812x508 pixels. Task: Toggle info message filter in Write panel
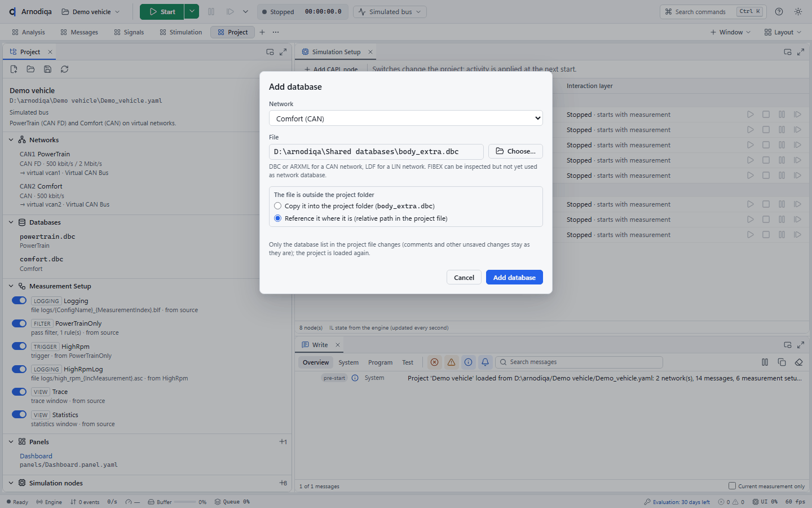[468, 362]
